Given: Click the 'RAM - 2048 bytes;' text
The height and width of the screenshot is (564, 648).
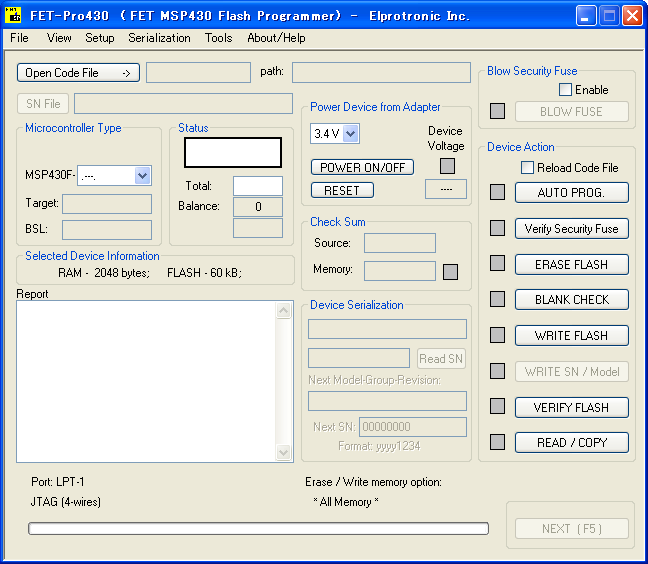Looking at the screenshot, I should pyautogui.click(x=104, y=273).
